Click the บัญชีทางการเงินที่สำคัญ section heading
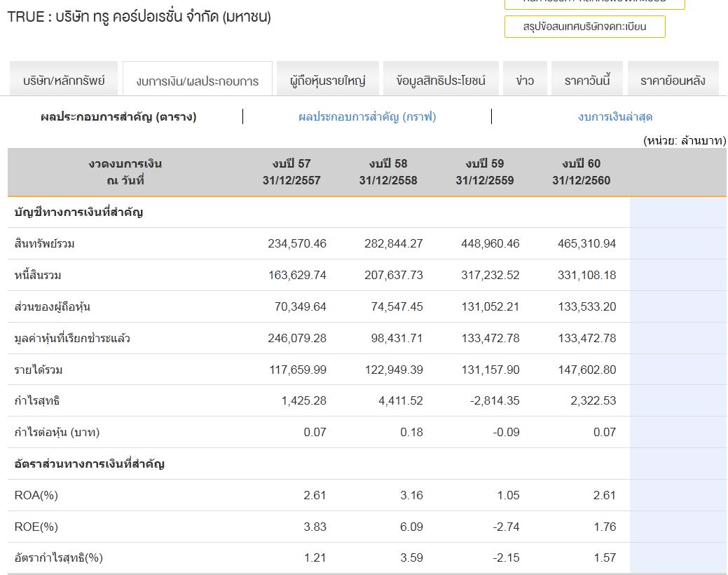 [78, 212]
